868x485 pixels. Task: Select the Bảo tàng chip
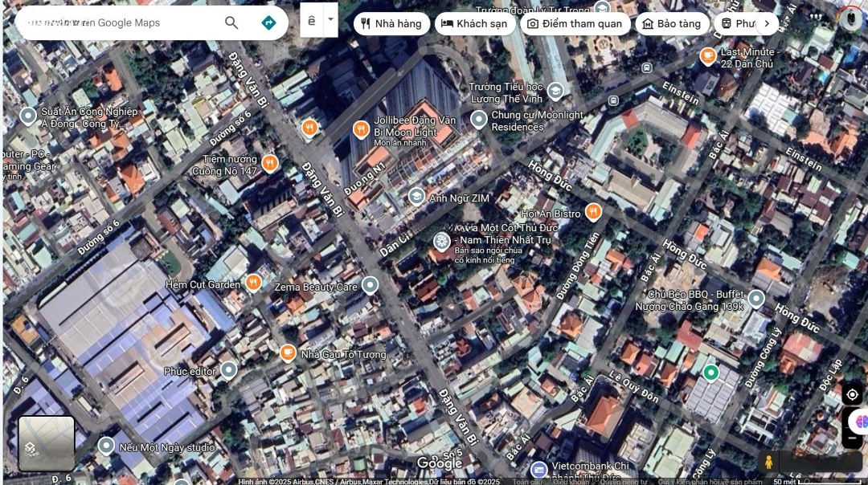(672, 24)
